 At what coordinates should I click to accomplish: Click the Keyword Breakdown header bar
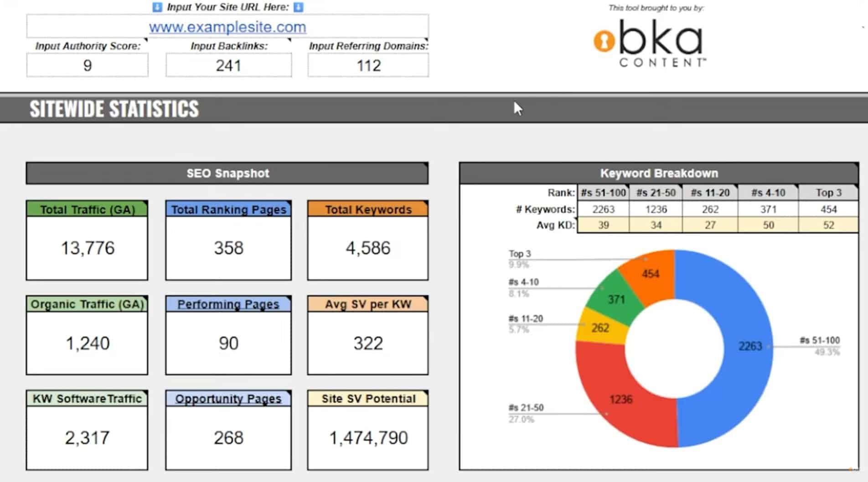click(659, 173)
